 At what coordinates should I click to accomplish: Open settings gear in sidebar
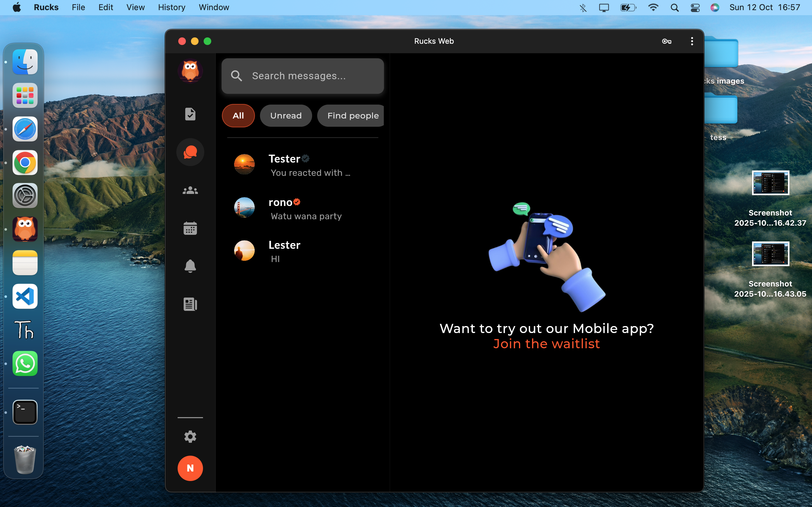pos(190,437)
